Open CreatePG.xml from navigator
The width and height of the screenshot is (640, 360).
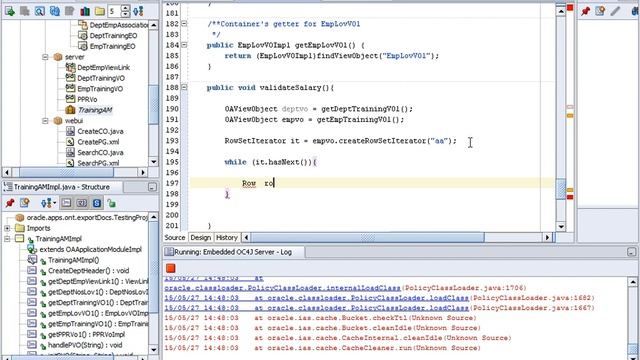[x=98, y=142]
